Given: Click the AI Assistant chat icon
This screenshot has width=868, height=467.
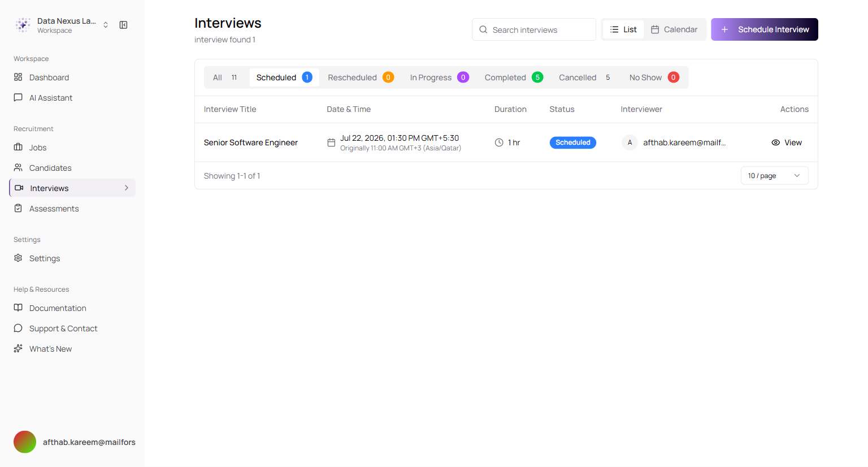Looking at the screenshot, I should 18,97.
